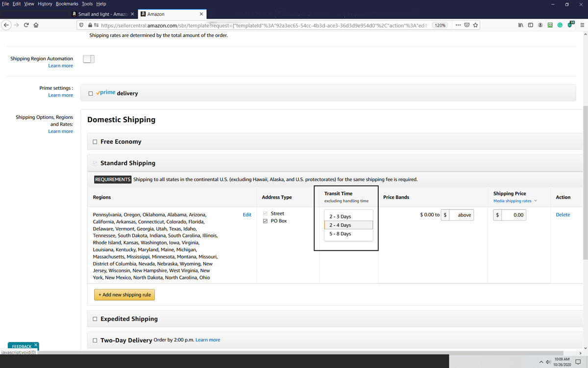Open Windows notification center
The height and width of the screenshot is (368, 588).
tap(579, 362)
